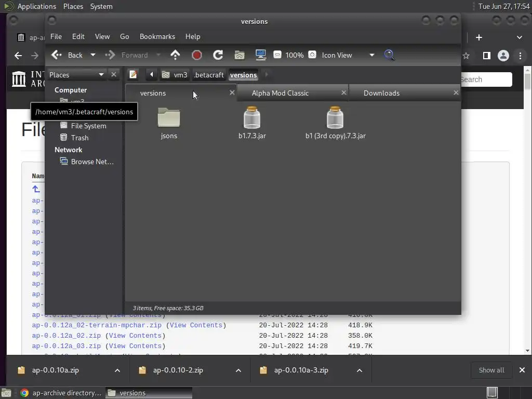Open ap-0.0.12a_02-terrain-mpchar.zip link

97,325
